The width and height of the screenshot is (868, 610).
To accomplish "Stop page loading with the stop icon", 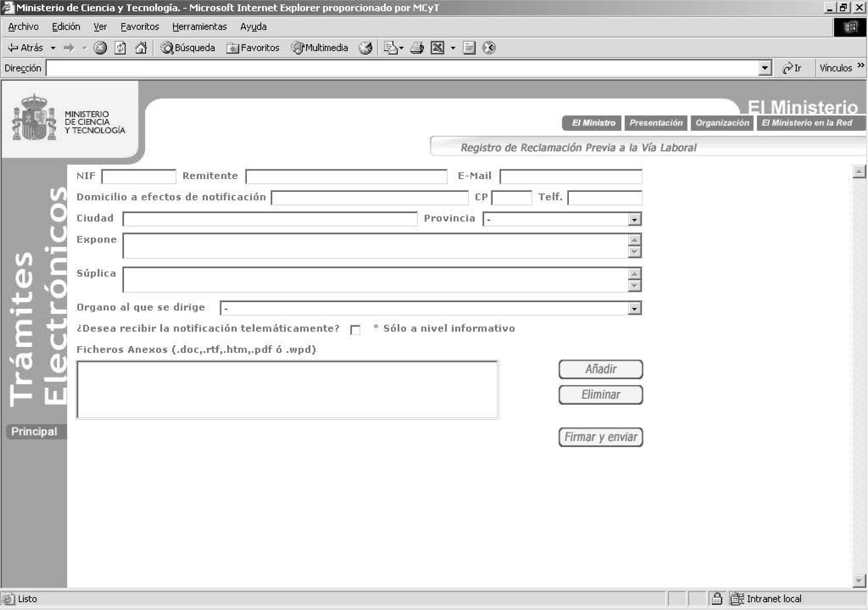I will [x=100, y=48].
